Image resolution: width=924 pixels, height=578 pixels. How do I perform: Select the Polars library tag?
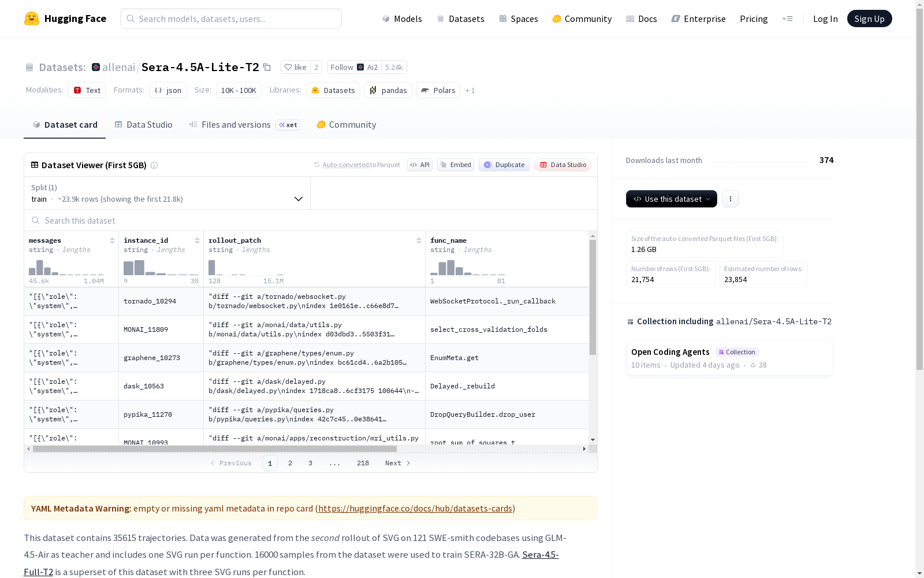click(x=438, y=90)
